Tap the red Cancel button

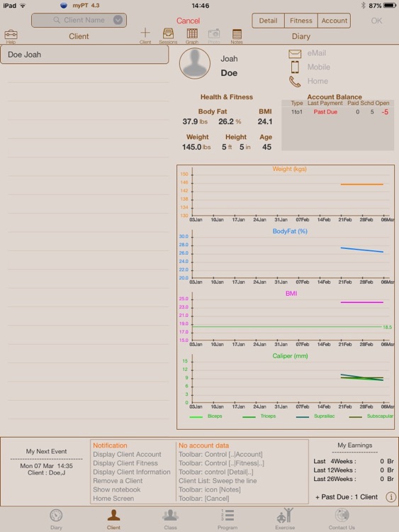[x=188, y=21]
